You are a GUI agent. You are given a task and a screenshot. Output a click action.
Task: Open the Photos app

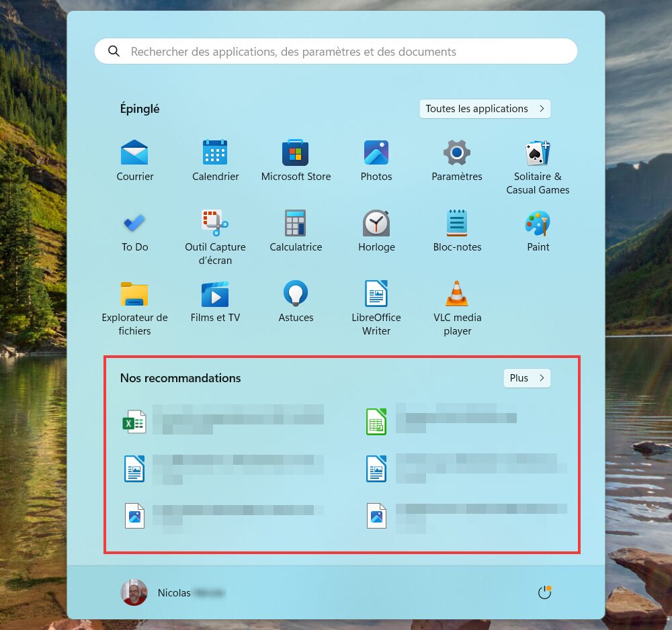pyautogui.click(x=376, y=160)
